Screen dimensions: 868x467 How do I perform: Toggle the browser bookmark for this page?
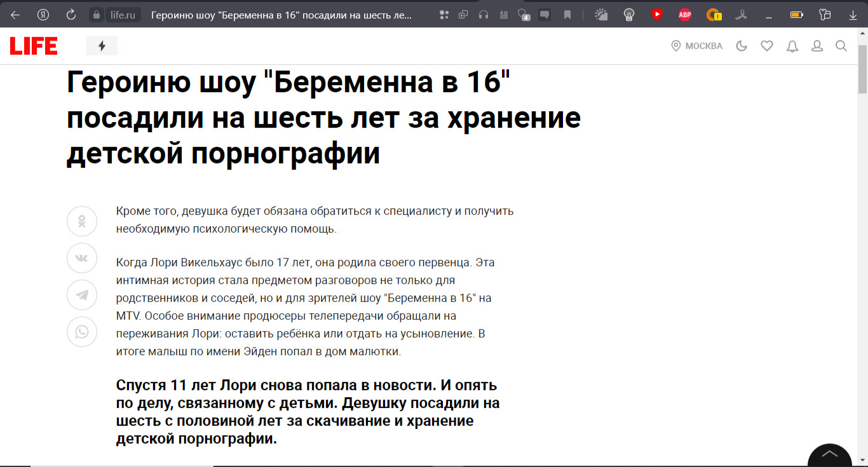(x=567, y=15)
